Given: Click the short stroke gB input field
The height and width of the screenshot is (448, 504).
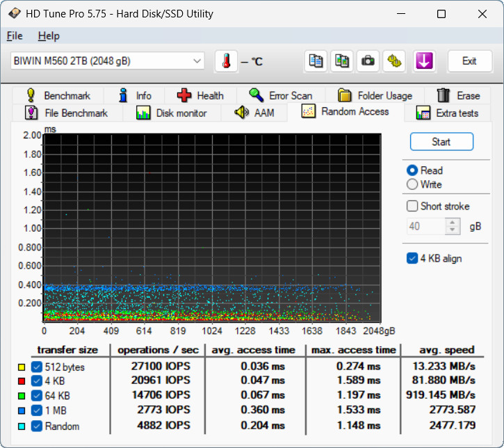Looking at the screenshot, I should [x=426, y=226].
